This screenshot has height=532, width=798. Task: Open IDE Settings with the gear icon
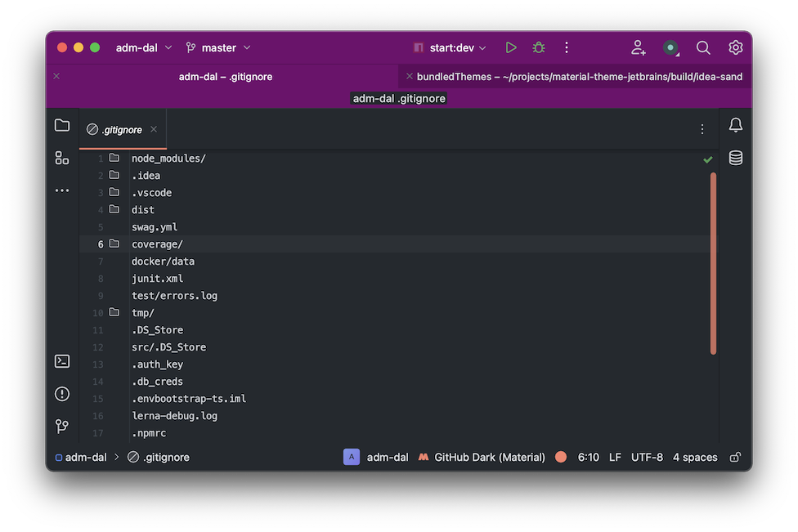pos(734,47)
